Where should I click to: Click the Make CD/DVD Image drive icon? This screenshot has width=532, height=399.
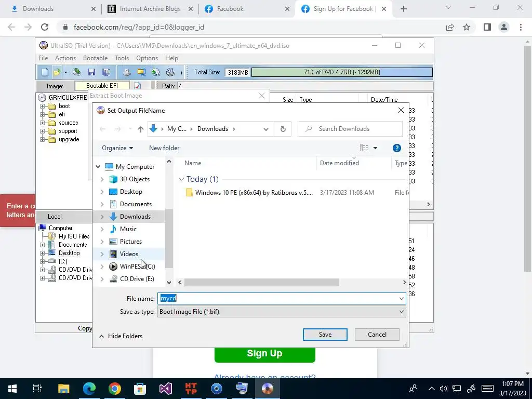pyautogui.click(x=127, y=72)
